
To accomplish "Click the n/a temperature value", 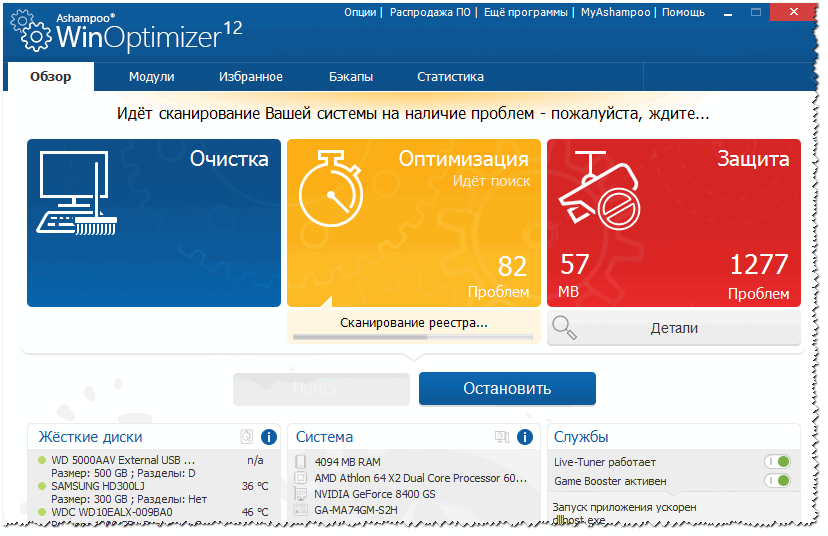I will 256,460.
